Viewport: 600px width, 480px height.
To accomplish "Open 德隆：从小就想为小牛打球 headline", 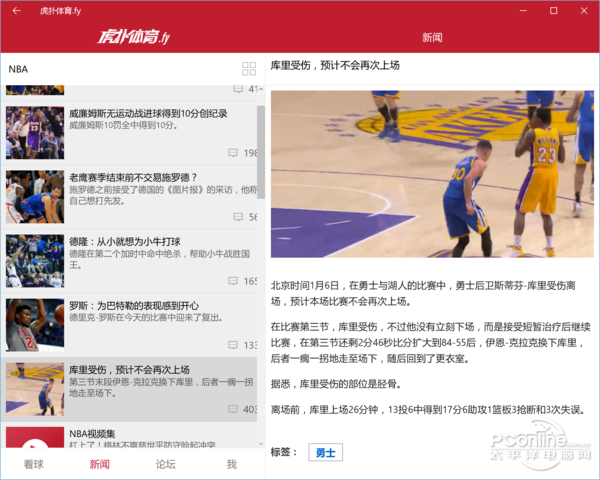I will (x=125, y=241).
